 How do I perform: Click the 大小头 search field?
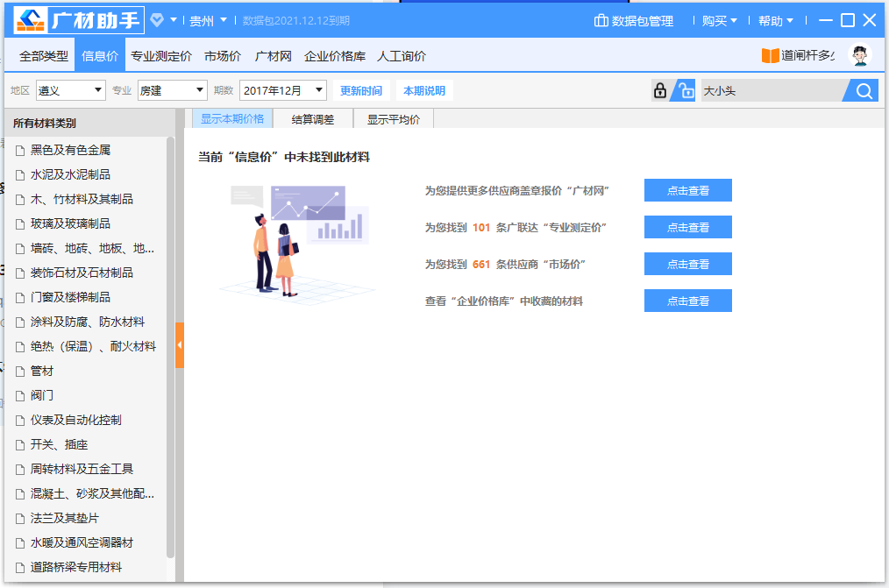(772, 90)
